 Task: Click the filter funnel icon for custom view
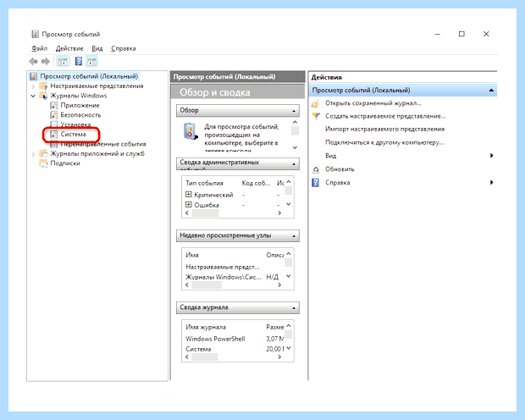[x=316, y=116]
